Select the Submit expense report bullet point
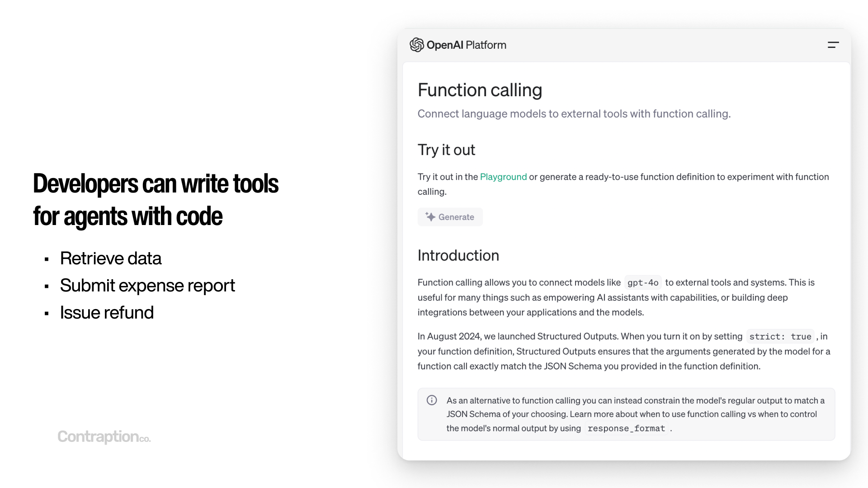 click(147, 285)
